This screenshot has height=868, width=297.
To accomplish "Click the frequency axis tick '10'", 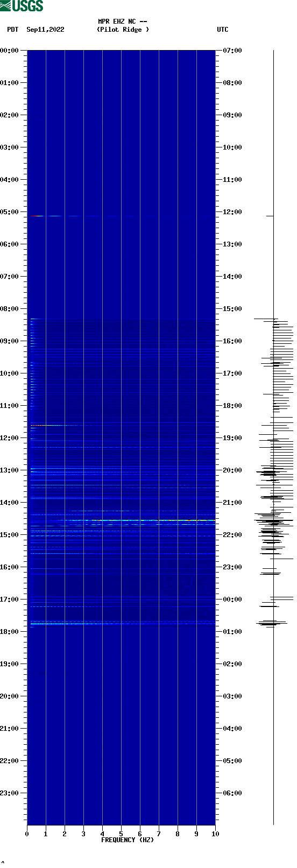I will 215,834.
